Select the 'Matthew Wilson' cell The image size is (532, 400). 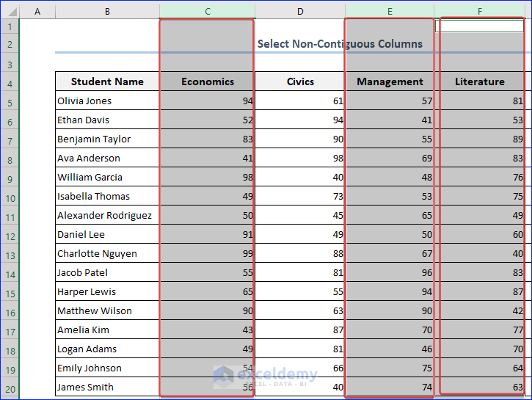107,310
